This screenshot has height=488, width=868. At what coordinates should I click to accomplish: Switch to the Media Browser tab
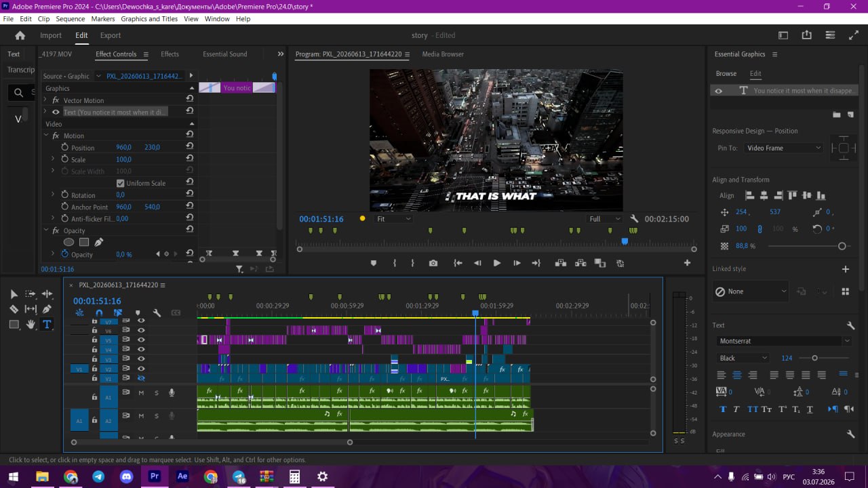(x=443, y=54)
